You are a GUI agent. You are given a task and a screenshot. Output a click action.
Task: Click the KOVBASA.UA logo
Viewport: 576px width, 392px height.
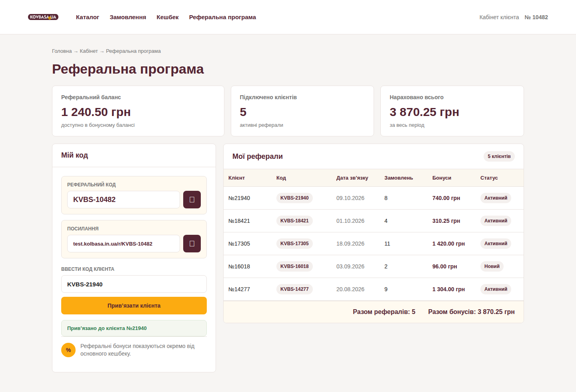point(43,17)
